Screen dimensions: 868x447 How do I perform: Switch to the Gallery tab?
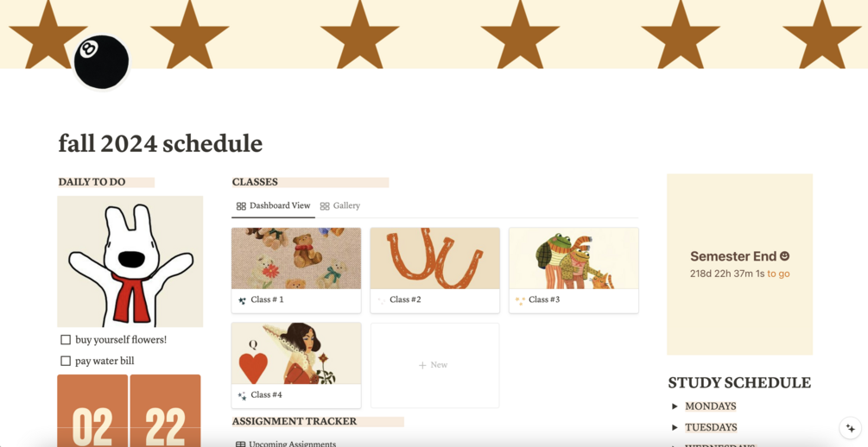click(340, 205)
